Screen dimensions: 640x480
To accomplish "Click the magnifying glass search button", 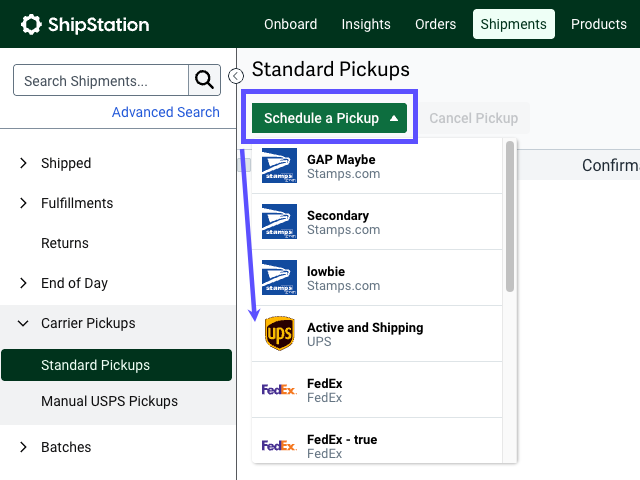I will click(x=204, y=80).
